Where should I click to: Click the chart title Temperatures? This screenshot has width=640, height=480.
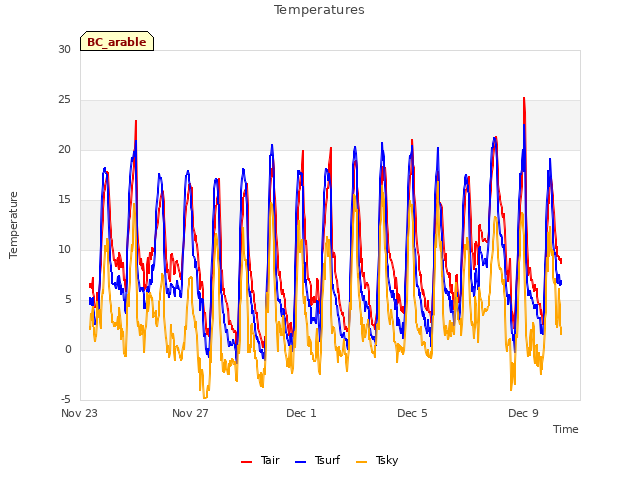point(319,10)
